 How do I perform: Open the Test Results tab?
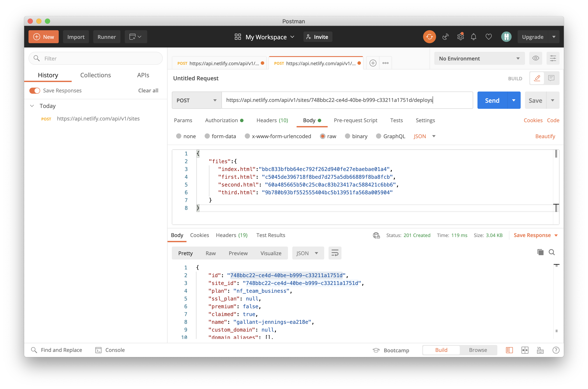(x=270, y=235)
